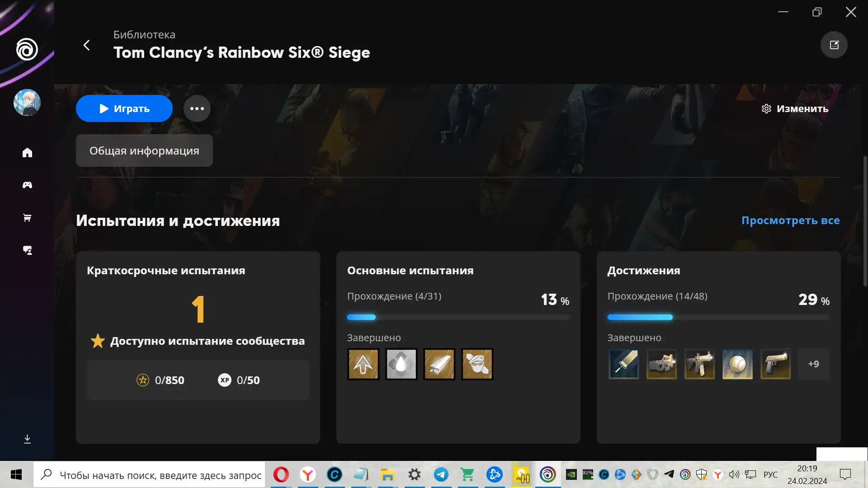Viewport: 868px width, 488px height.
Task: Click the volume speaker tray icon
Action: coord(734,474)
